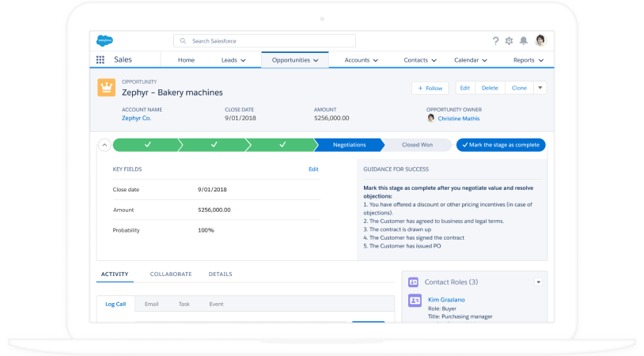
Task: Show notifications via the bell icon
Action: (x=523, y=41)
